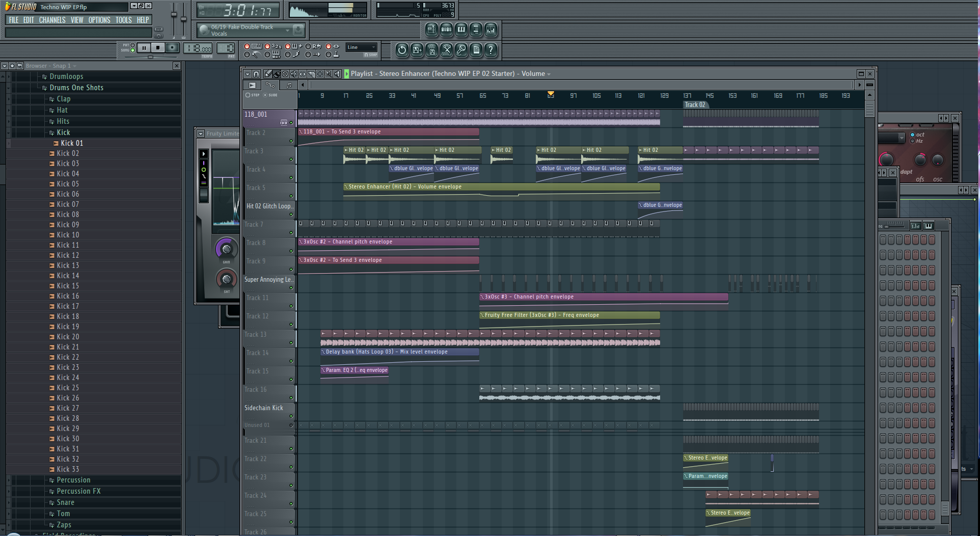Open the Piano roll window
This screenshot has width=980, height=536.
pos(461,30)
